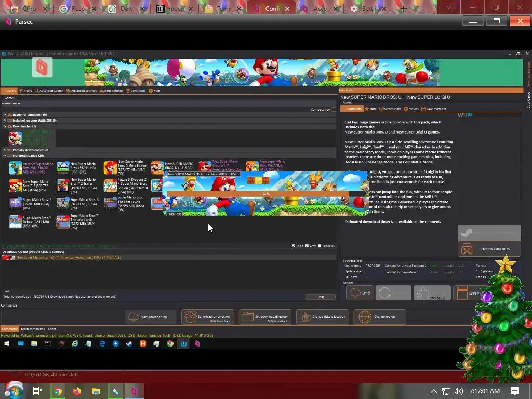This screenshot has width=532, height=399.
Task: Open the Contribute tab
Action: click(136, 91)
